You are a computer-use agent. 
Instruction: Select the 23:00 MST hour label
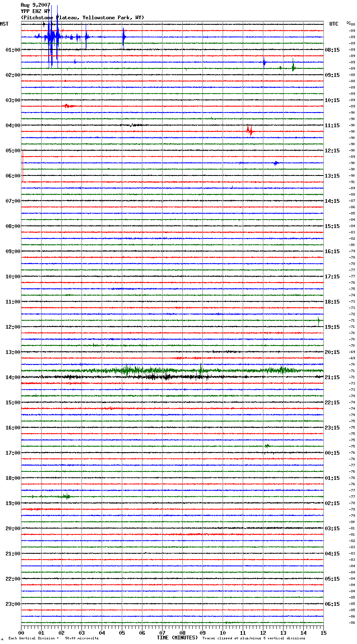pyautogui.click(x=13, y=604)
